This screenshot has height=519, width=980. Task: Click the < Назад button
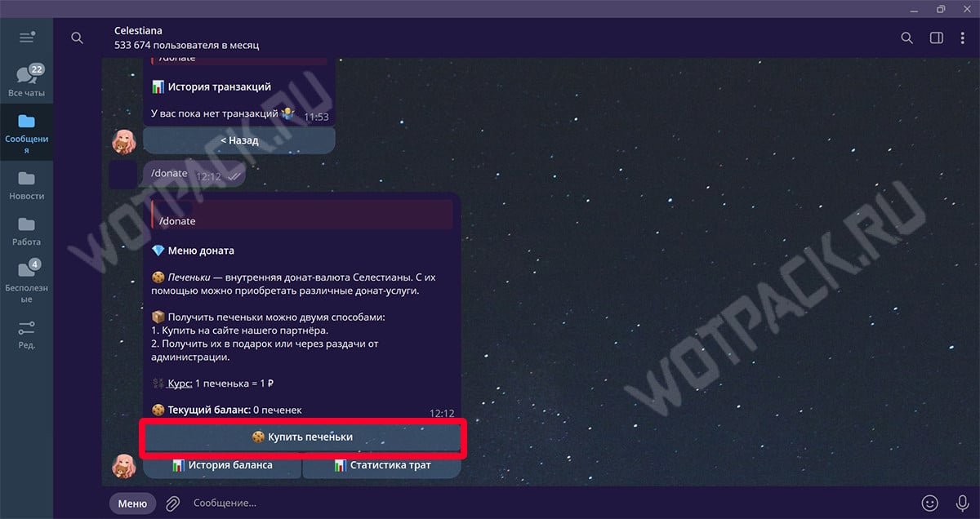coord(238,140)
